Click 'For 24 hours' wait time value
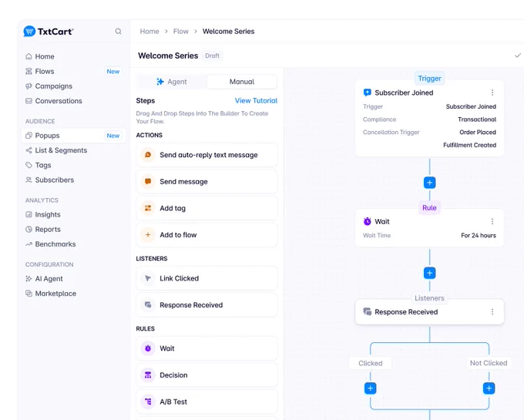Viewport: 524px width, 420px height. coord(479,236)
